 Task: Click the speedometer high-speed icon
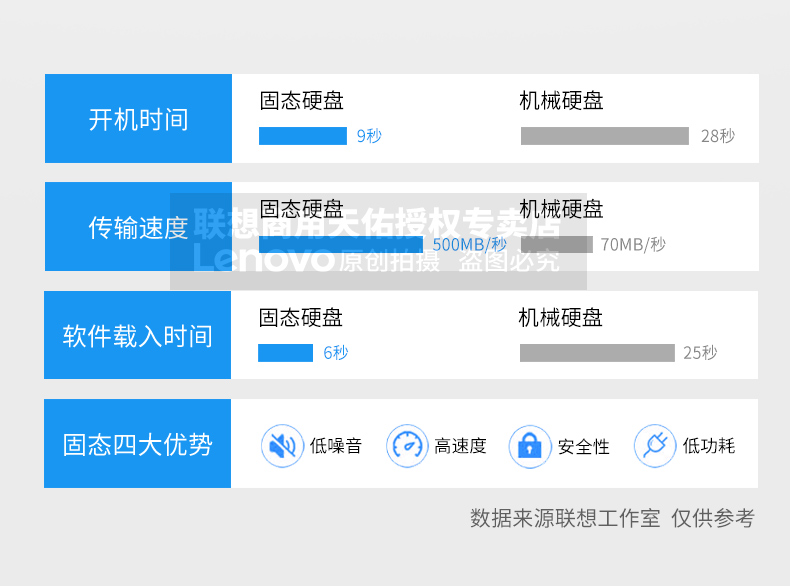pos(407,446)
